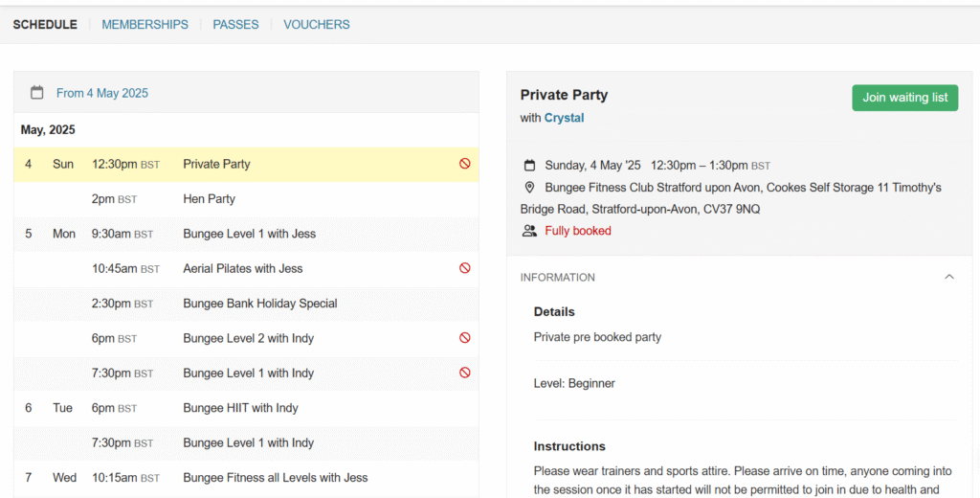The height and width of the screenshot is (498, 980).
Task: Click the location pin icon beside the address
Action: (529, 187)
